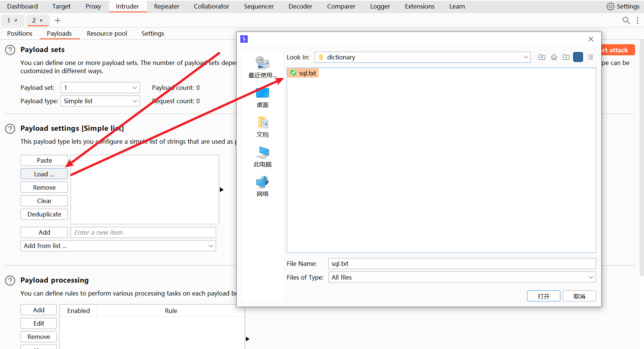Switch file dialog to details list view
The height and width of the screenshot is (349, 644).
coord(590,57)
